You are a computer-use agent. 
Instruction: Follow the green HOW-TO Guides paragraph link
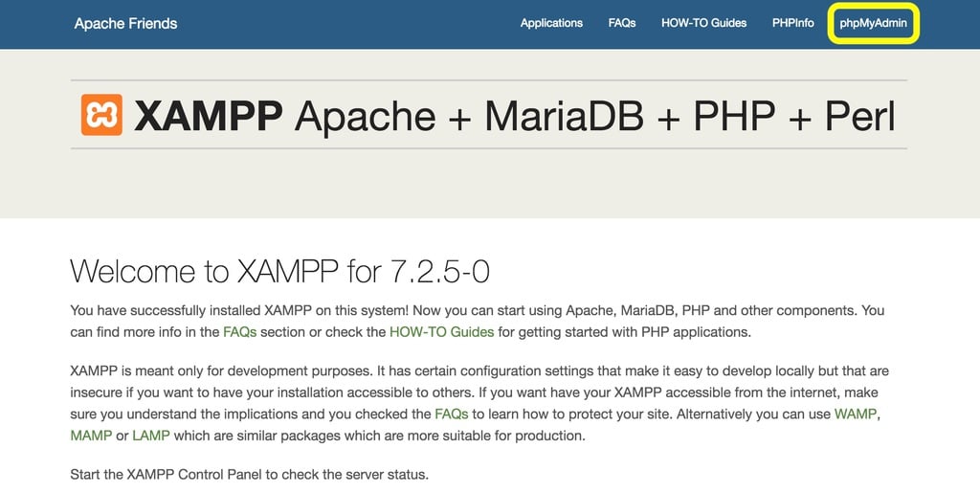point(441,332)
